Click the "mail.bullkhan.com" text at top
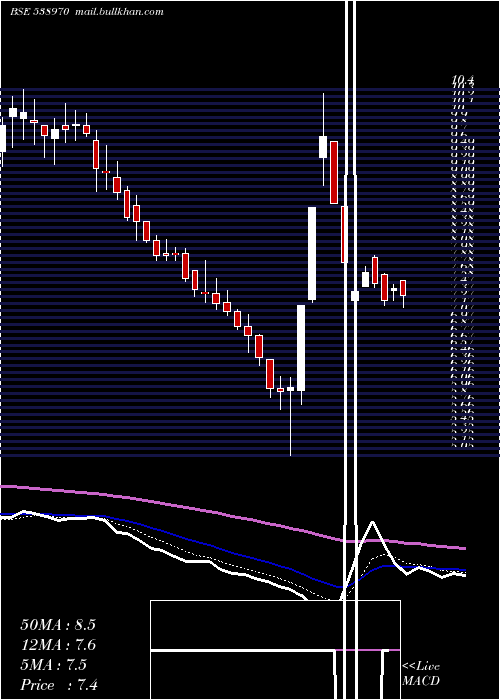Viewport: 500px width, 700px height. pos(118,12)
